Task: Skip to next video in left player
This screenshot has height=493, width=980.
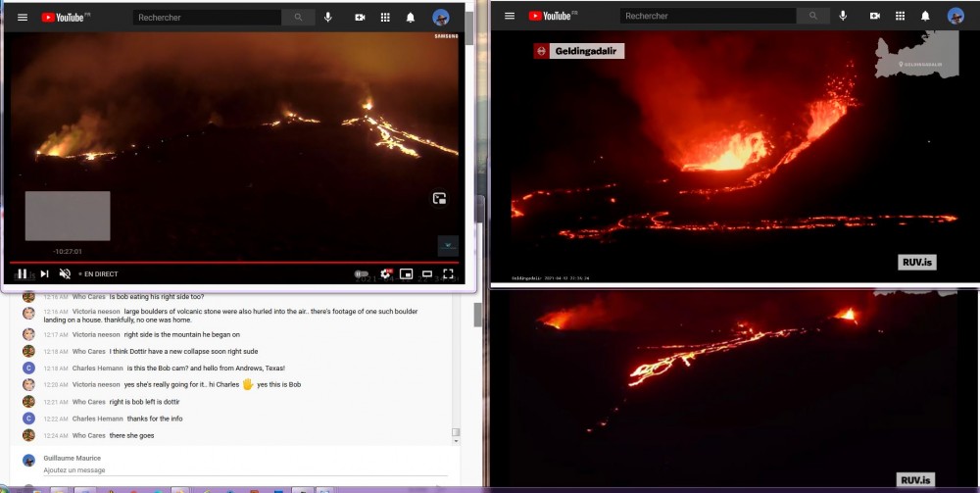Action: 44,274
